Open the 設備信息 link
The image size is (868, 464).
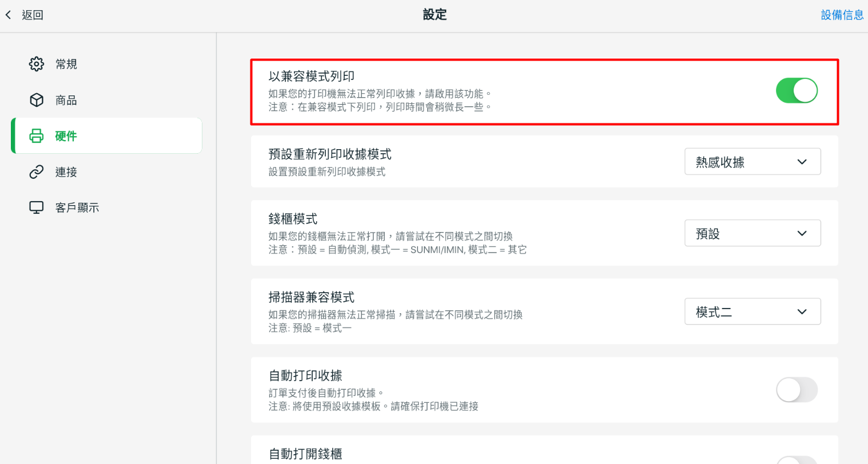click(842, 15)
